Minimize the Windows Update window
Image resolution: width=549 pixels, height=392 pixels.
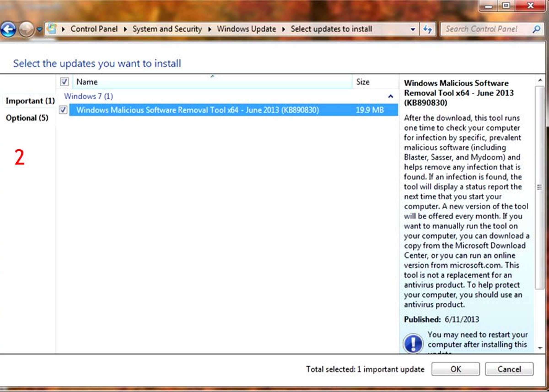[488, 6]
